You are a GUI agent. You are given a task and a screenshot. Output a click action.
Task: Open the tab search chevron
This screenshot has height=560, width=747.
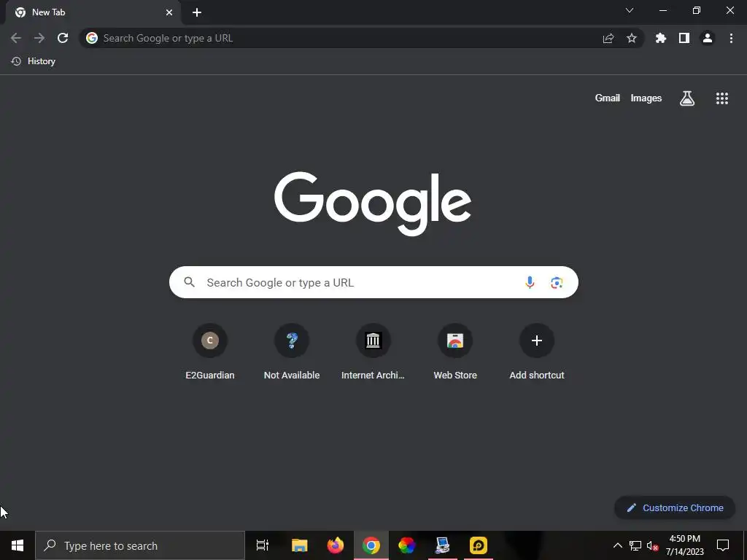(630, 10)
